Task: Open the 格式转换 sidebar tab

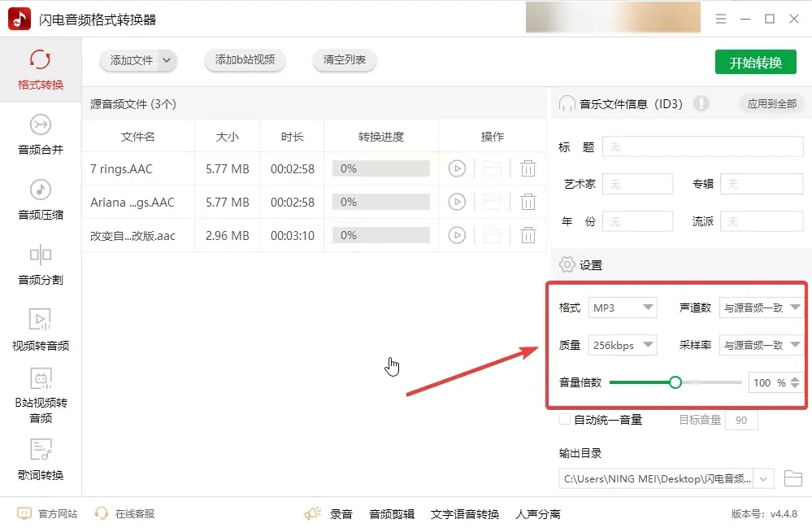Action: [41, 70]
